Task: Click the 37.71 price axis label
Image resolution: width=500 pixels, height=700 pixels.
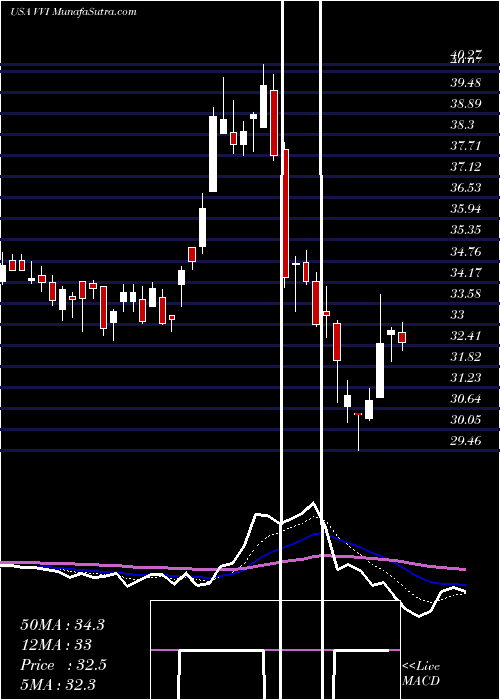Action: tap(466, 146)
